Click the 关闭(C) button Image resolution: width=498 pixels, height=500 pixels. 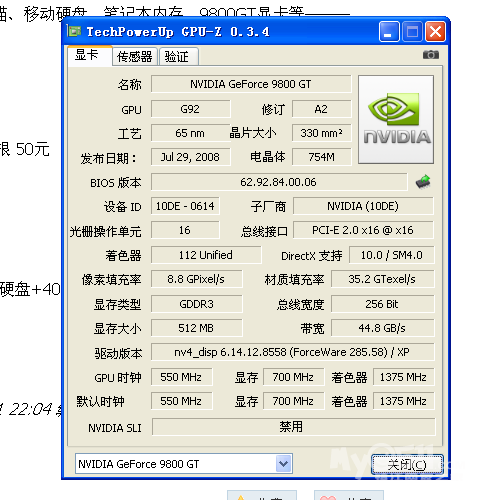tap(407, 464)
